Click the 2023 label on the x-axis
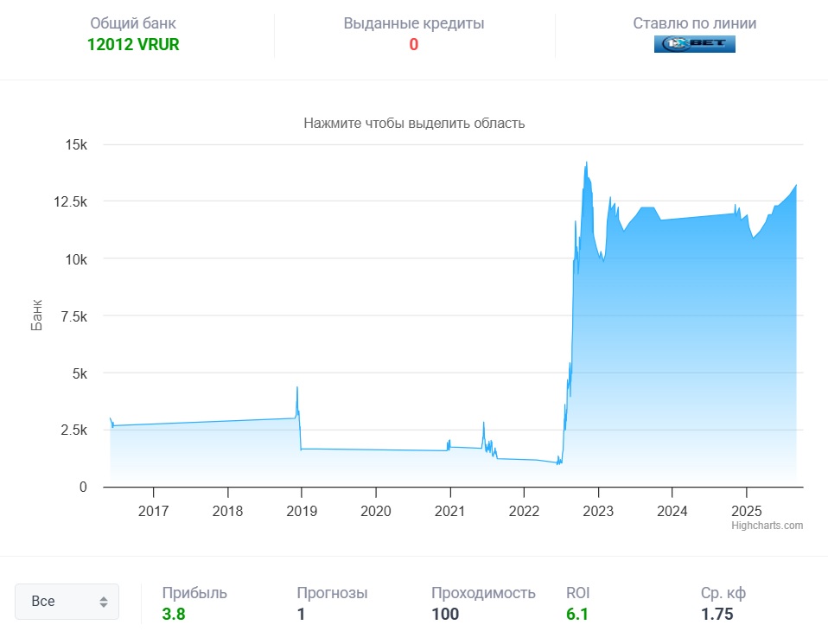The image size is (828, 644). coord(598,511)
